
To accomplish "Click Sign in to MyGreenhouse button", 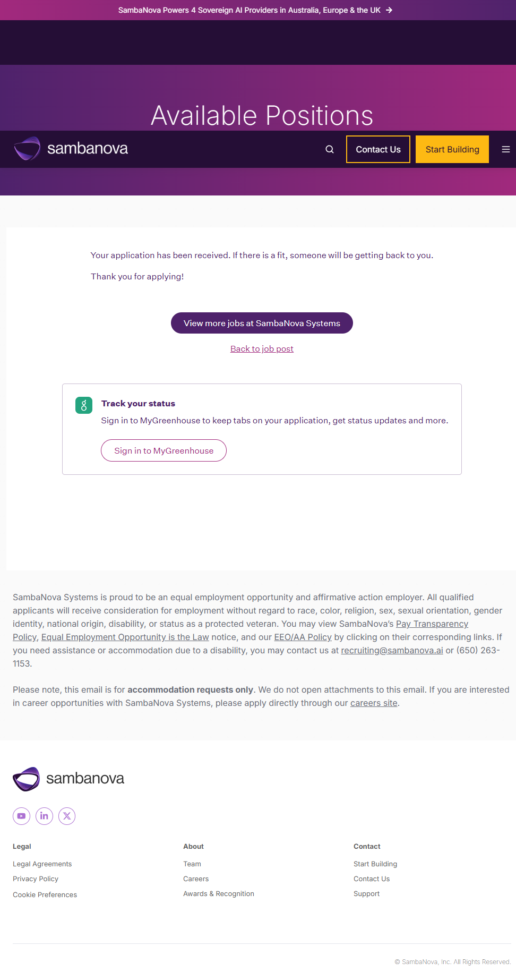I will click(x=164, y=450).
